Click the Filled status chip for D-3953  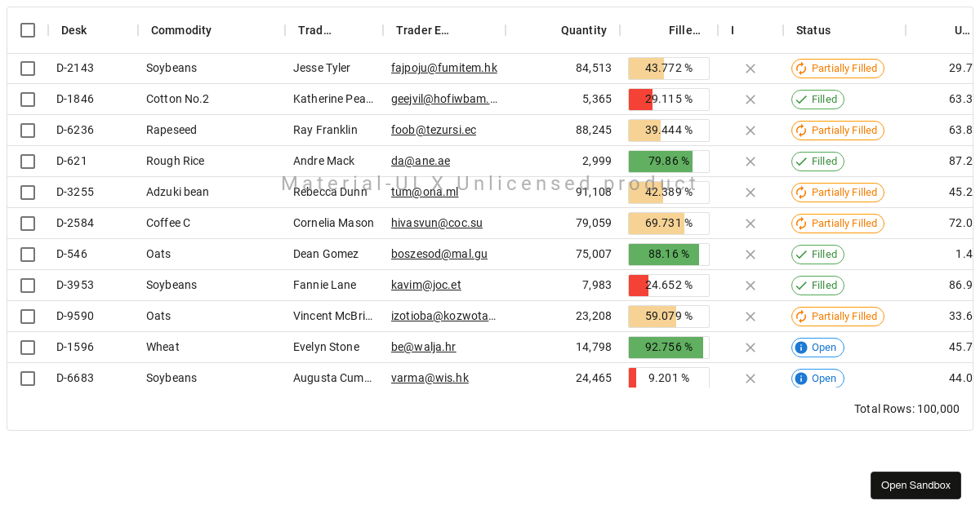tap(817, 286)
